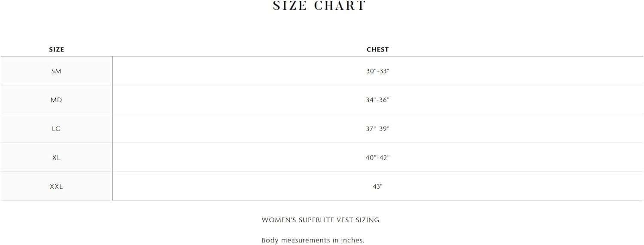Click the 37"-39" chest value

tap(377, 129)
